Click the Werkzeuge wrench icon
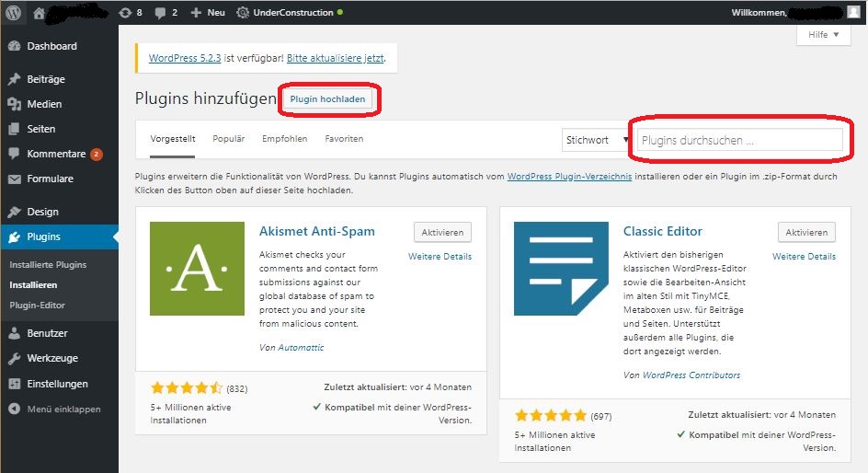Screen dimensions: 868x473 [x=15, y=358]
